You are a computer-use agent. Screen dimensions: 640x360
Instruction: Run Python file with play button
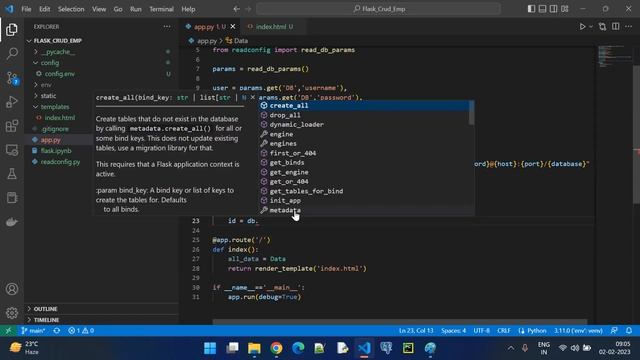[582, 27]
